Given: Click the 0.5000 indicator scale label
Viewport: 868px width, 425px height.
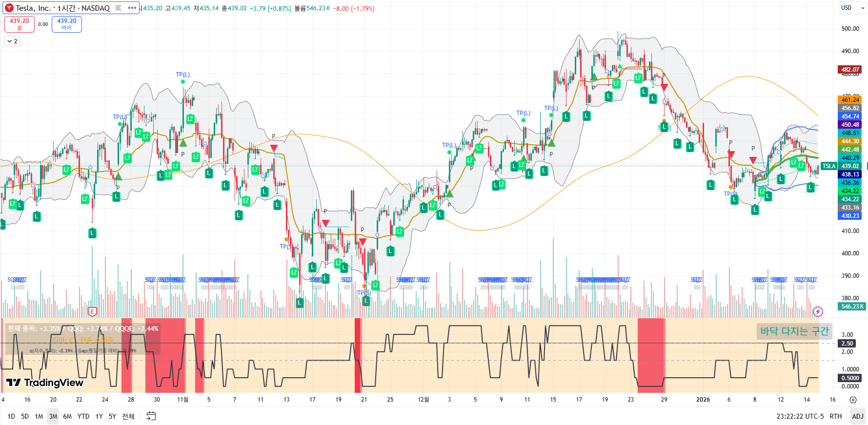Looking at the screenshot, I should pyautogui.click(x=850, y=378).
